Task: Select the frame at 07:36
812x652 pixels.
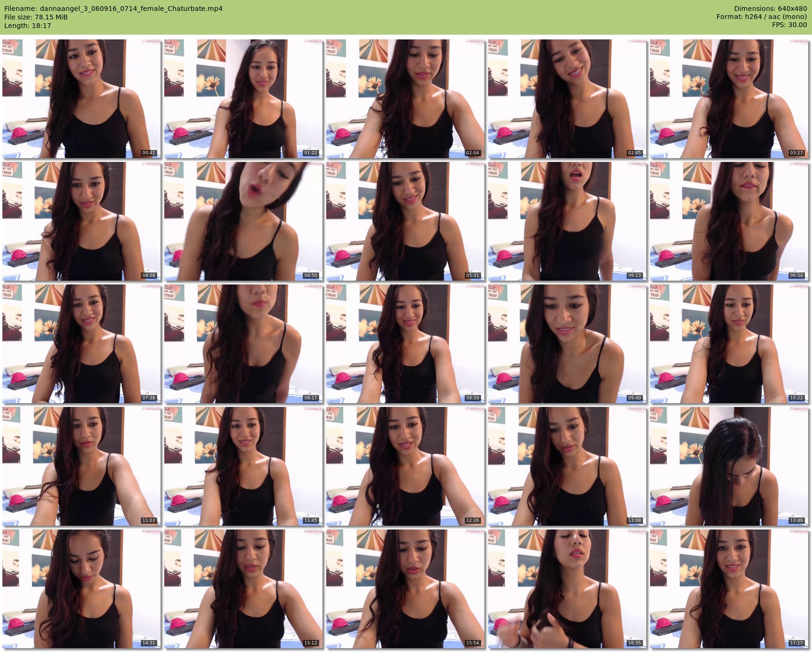Action: click(81, 343)
